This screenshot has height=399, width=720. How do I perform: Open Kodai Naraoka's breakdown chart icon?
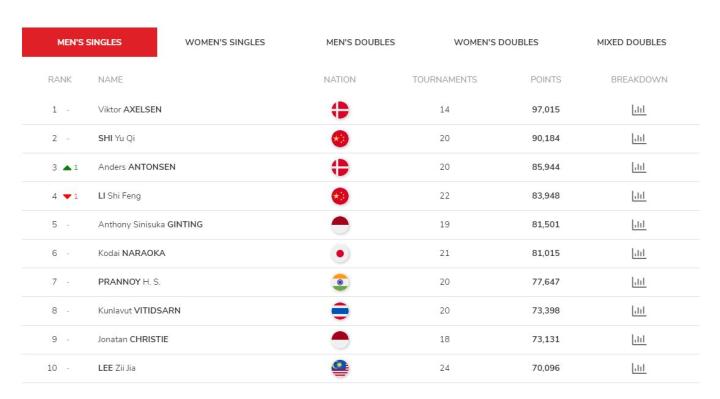(x=639, y=253)
